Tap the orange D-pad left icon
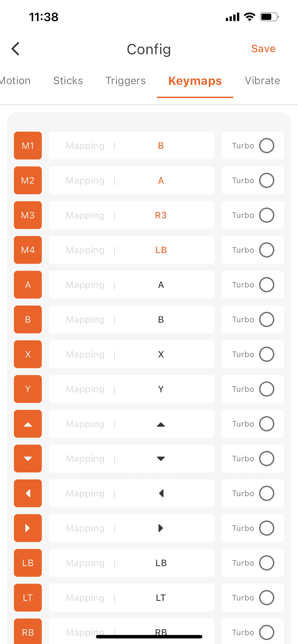Screen dimensions: 298x644 coord(28,493)
